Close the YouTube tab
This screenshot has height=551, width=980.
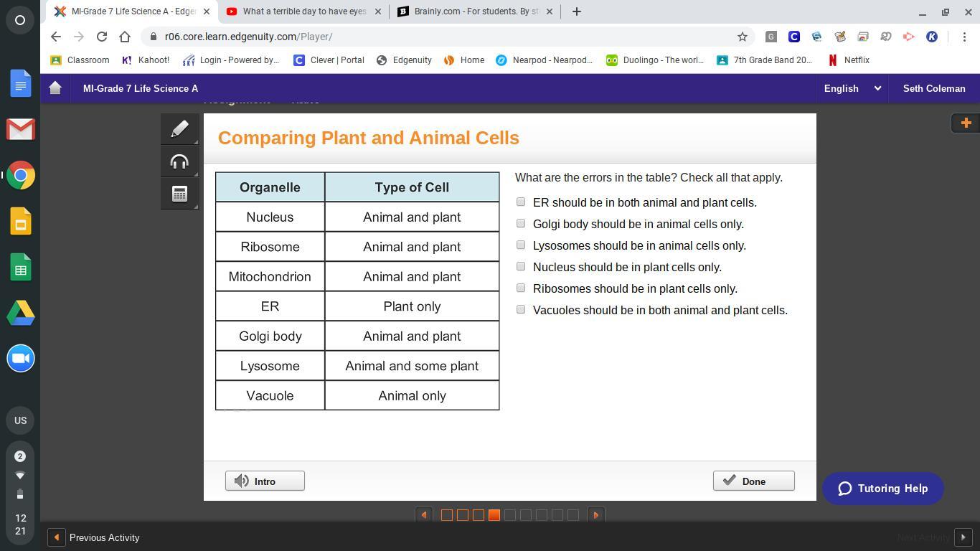[378, 11]
